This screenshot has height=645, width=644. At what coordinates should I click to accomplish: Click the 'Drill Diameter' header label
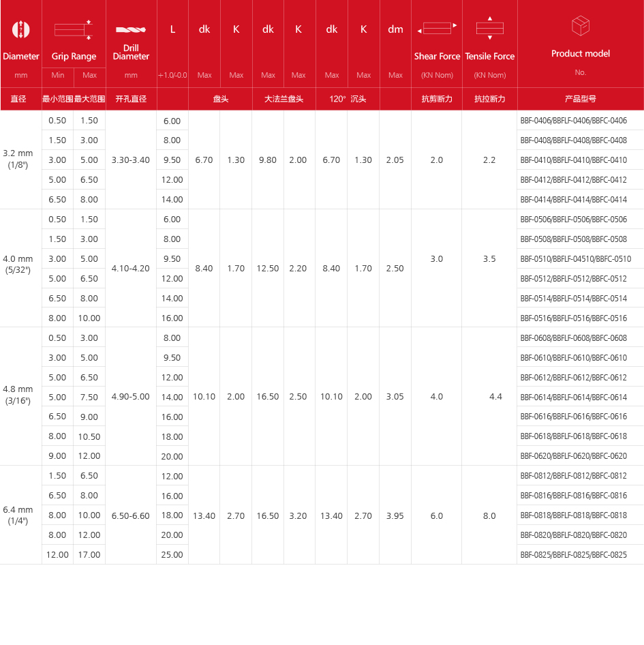pos(131,52)
